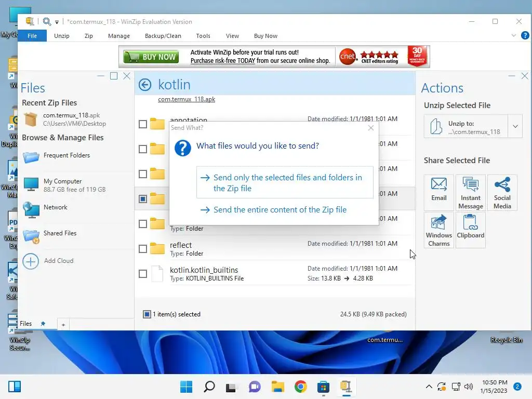The image size is (532, 399).
Task: Maximize the Files pane
Action: [114, 76]
